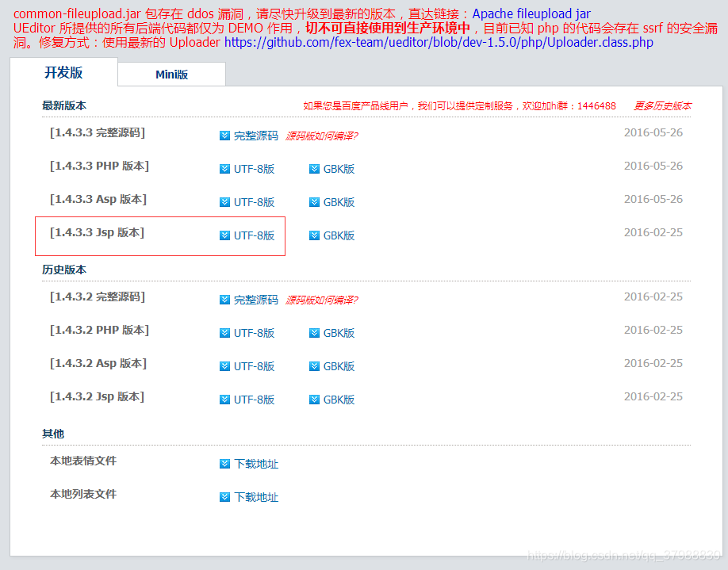Click download icon for 1.4.3.2 完整源码
728x570 pixels.
[224, 300]
